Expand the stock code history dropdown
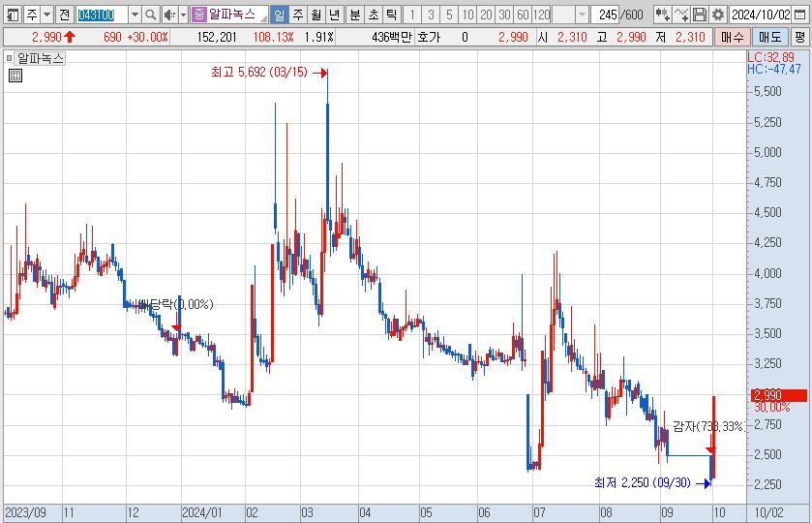Screen dimensions: 812x523 (135, 15)
